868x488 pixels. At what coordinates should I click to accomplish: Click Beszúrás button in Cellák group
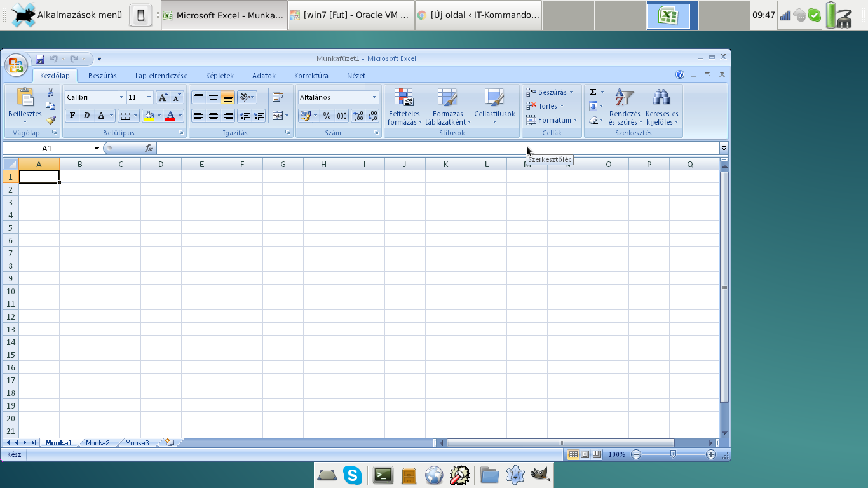click(x=550, y=92)
